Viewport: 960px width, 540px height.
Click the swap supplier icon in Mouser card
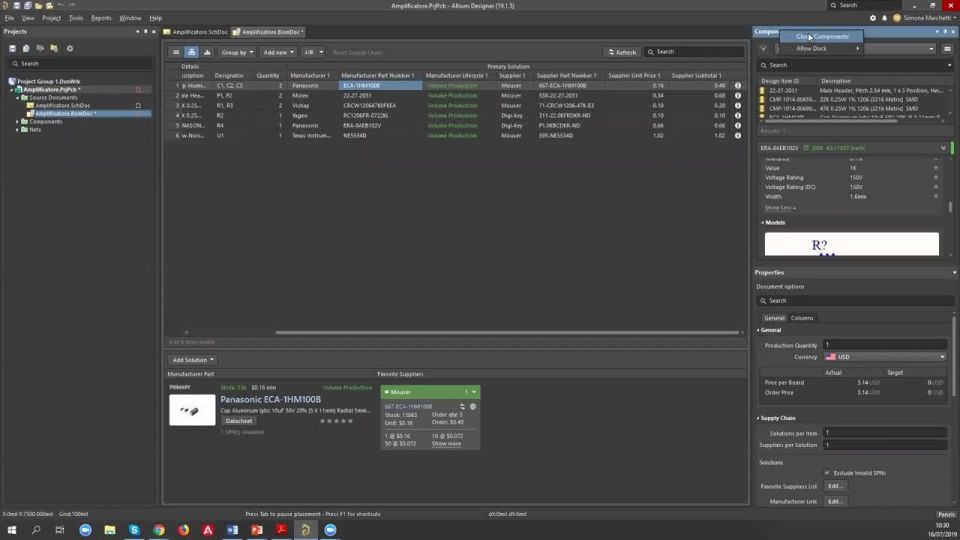tap(462, 407)
